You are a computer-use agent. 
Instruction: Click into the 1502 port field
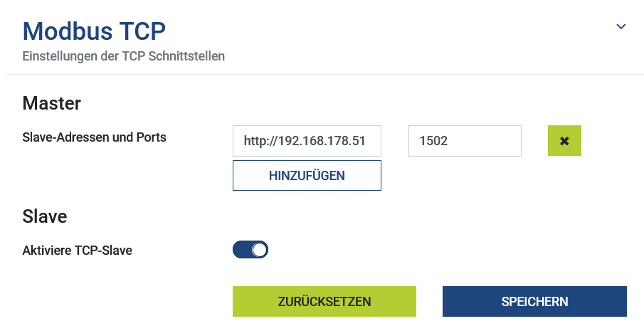pos(465,141)
